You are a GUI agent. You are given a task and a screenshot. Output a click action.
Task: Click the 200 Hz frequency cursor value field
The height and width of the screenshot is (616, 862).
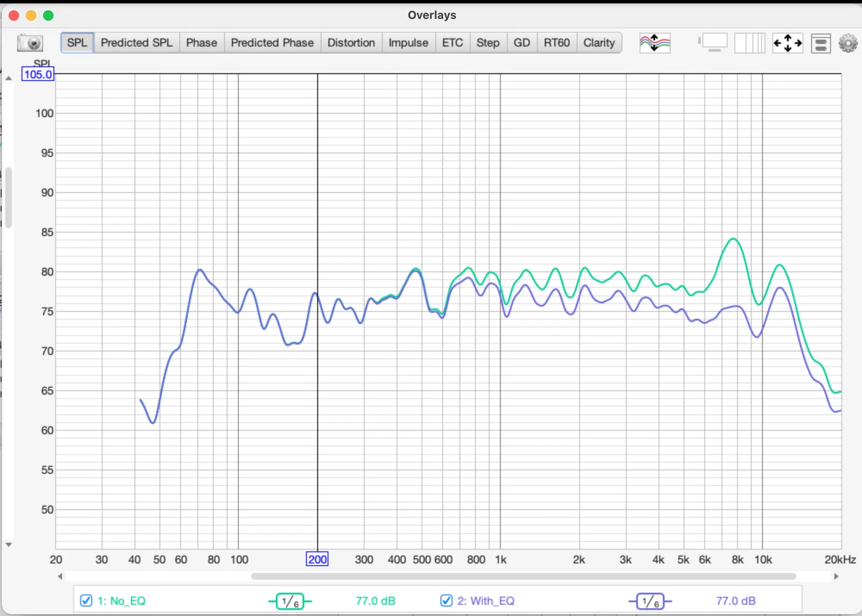click(317, 559)
